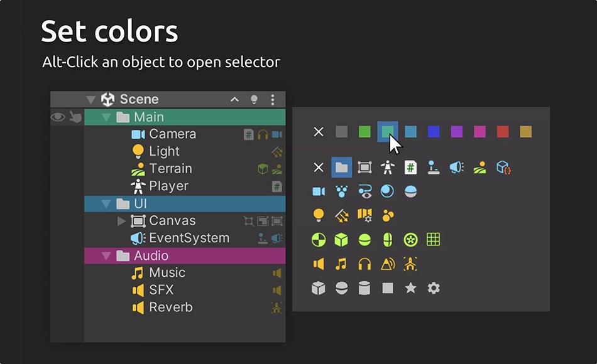Choose the gear icon in the selector

(x=434, y=288)
